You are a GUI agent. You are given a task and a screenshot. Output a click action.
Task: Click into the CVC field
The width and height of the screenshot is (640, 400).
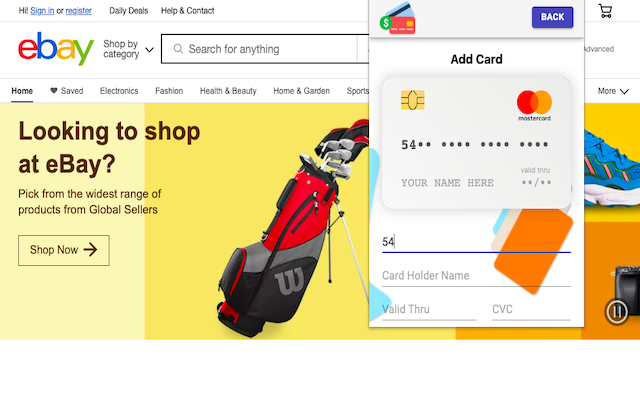531,310
